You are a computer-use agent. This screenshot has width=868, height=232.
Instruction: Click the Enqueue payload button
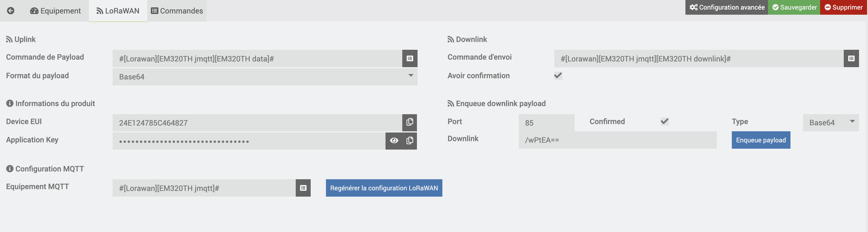pyautogui.click(x=761, y=140)
